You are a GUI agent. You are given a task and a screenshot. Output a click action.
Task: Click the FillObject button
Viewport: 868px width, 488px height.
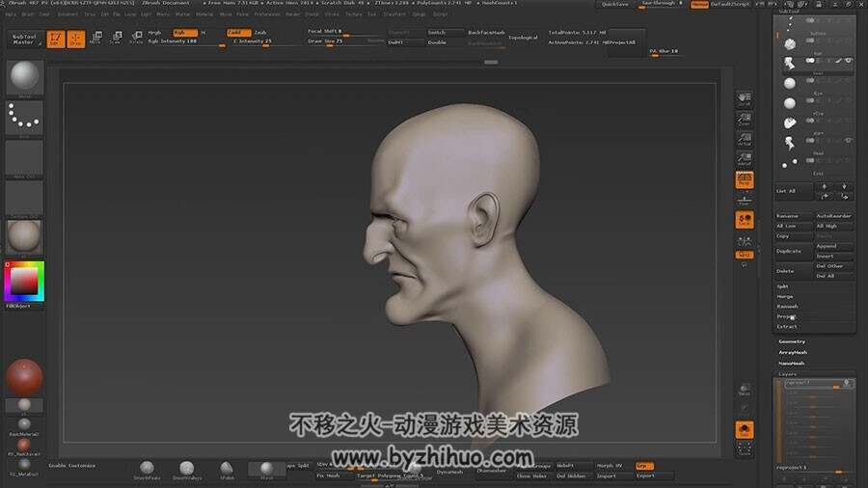[x=18, y=306]
